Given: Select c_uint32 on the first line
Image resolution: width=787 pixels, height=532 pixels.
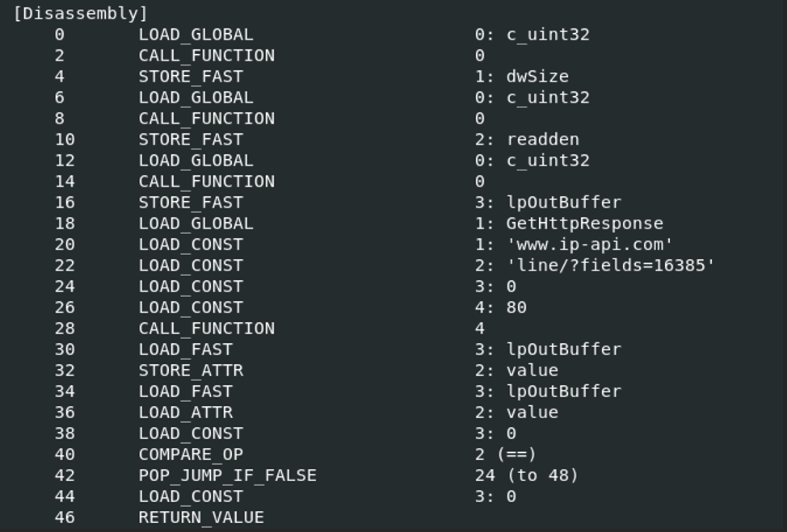Looking at the screenshot, I should coord(548,35).
